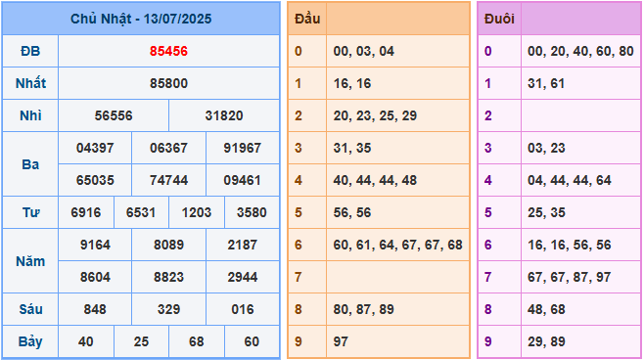Click Năm prize number 2187
Image resolution: width=644 pixels, height=360 pixels.
coord(243,245)
